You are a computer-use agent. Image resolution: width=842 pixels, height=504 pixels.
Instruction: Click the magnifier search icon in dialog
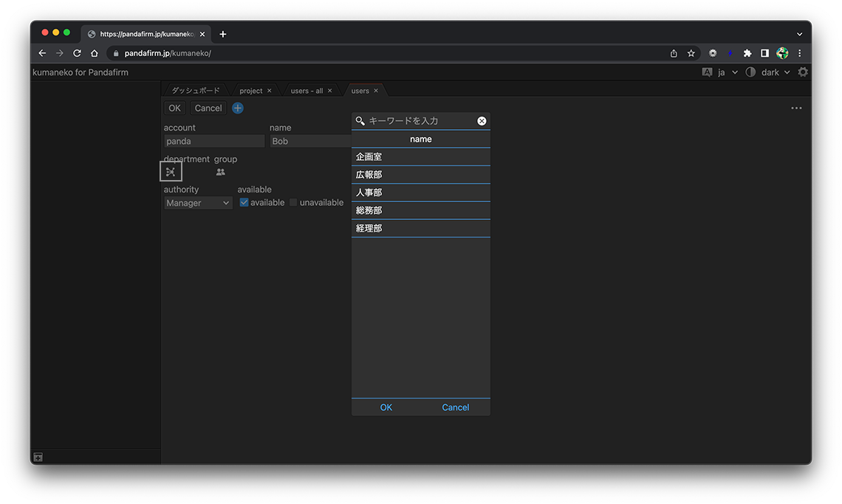tap(360, 121)
